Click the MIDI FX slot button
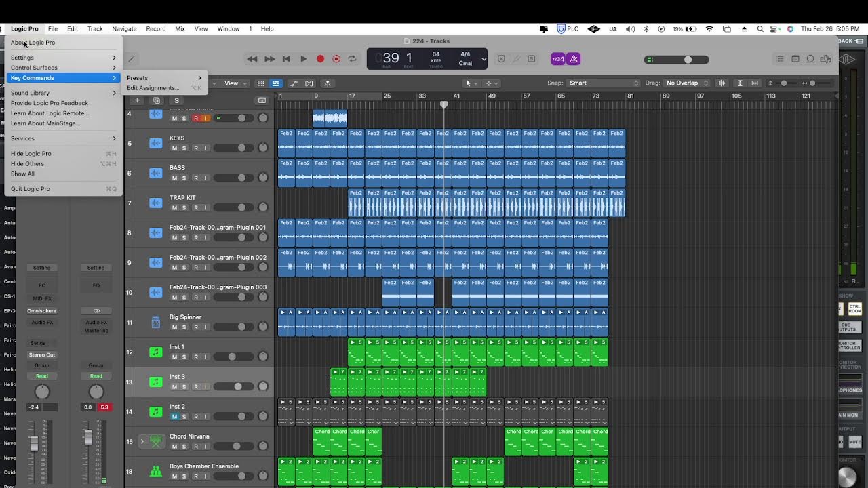Screen dimensions: 868x488 coord(42,299)
